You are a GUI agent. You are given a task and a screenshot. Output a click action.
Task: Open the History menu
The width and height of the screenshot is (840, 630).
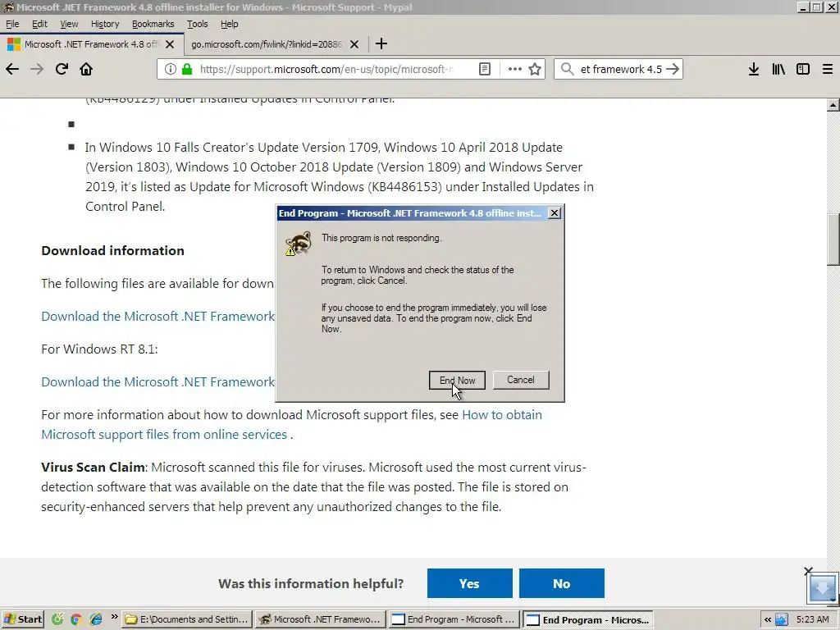pos(105,24)
